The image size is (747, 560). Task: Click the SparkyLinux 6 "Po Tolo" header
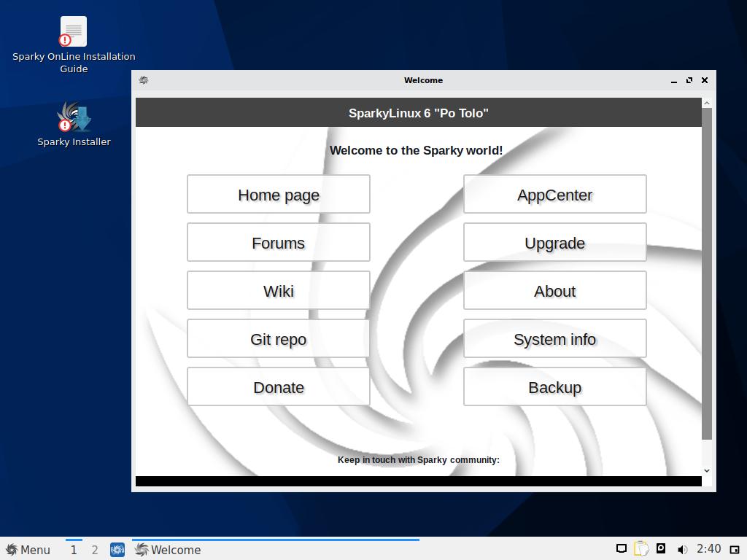[418, 113]
